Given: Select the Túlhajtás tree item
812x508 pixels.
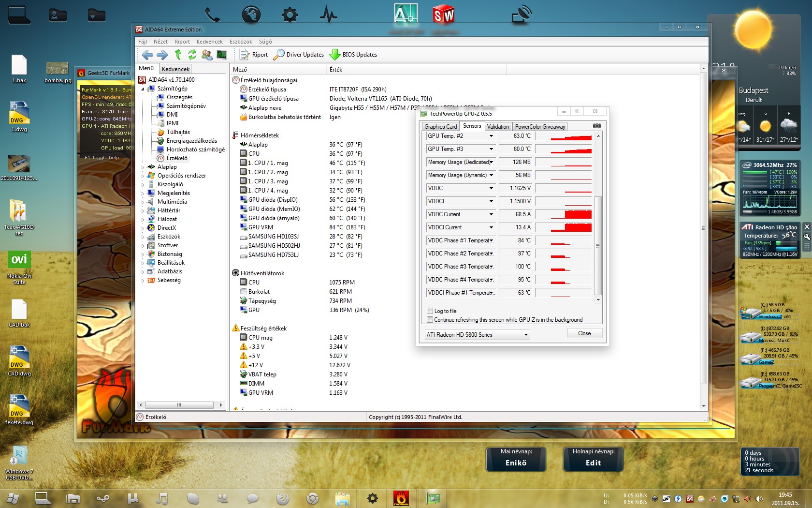Looking at the screenshot, I should [178, 132].
